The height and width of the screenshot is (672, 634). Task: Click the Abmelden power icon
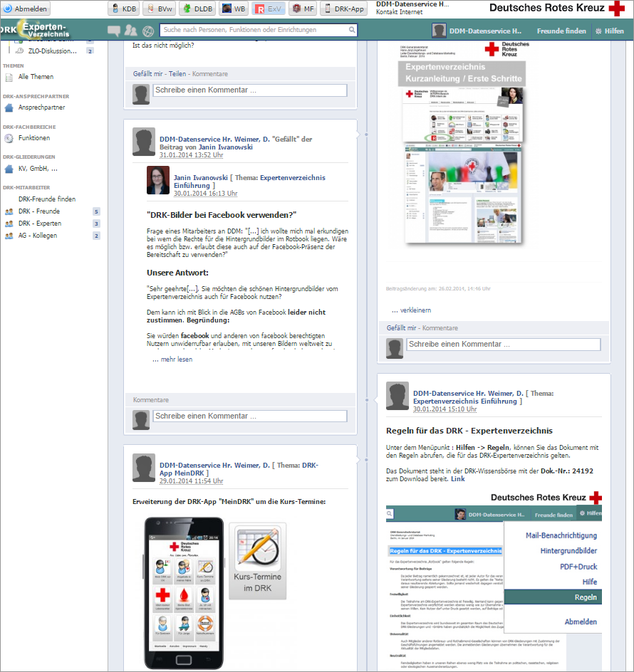pos(8,9)
